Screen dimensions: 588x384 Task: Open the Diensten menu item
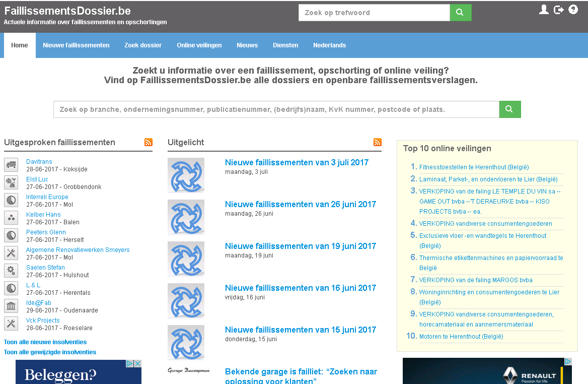pyautogui.click(x=285, y=45)
